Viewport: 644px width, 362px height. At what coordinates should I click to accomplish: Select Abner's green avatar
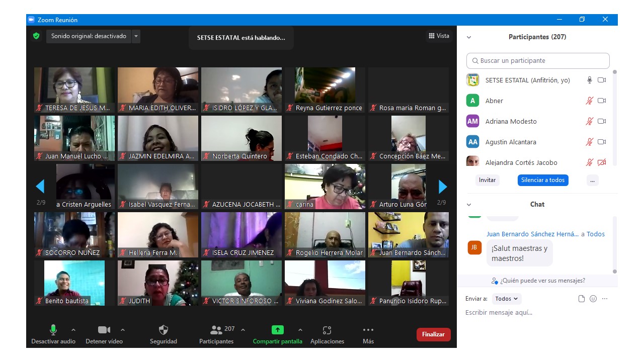click(x=472, y=101)
